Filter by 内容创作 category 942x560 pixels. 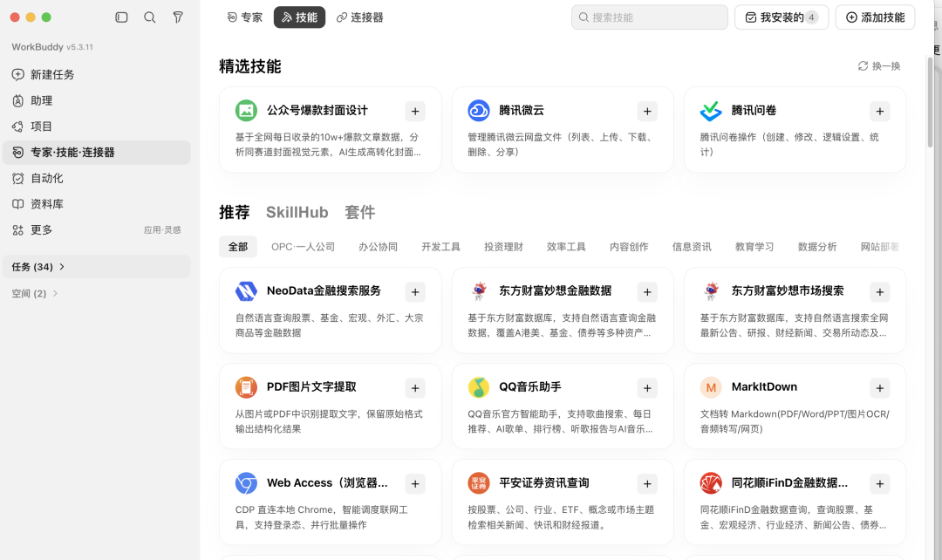tap(629, 247)
